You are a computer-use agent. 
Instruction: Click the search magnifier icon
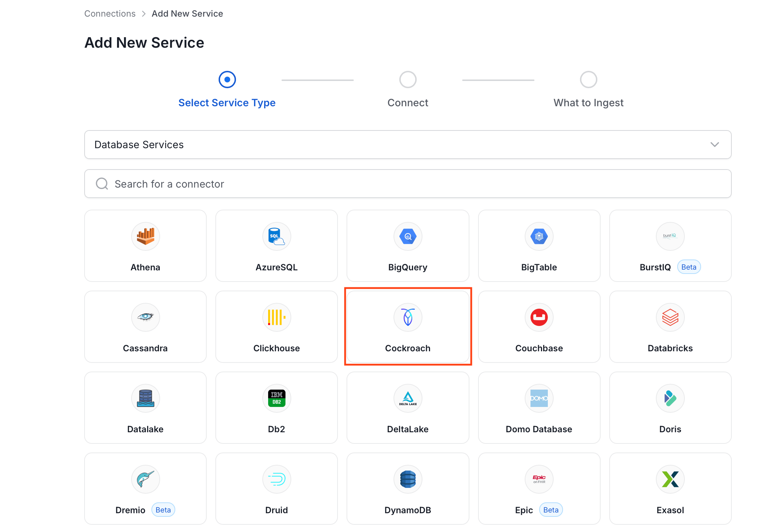(x=102, y=184)
